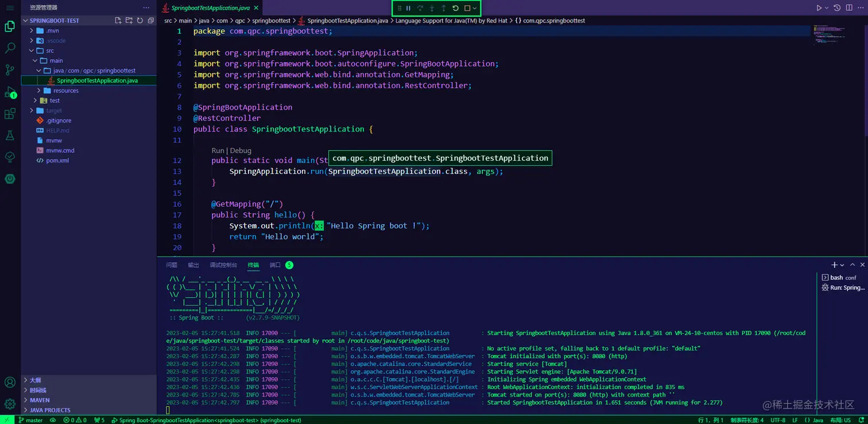868x424 pixels.
Task: Click the debug Step Out button
Action: [444, 8]
